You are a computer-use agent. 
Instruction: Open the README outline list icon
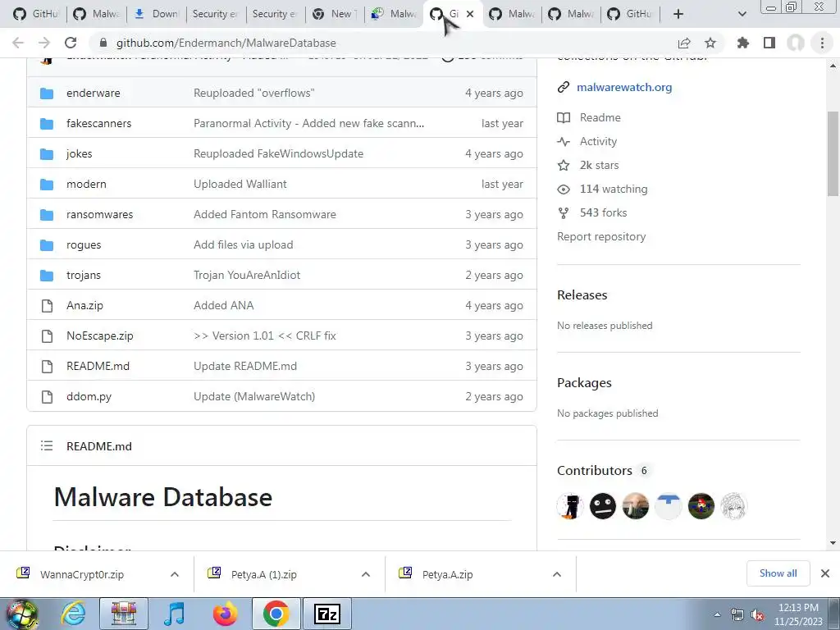pyautogui.click(x=47, y=445)
